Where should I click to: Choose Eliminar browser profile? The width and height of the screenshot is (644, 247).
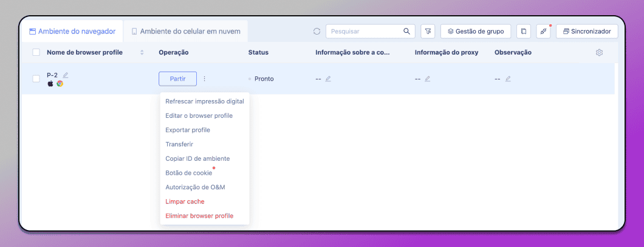205,216
